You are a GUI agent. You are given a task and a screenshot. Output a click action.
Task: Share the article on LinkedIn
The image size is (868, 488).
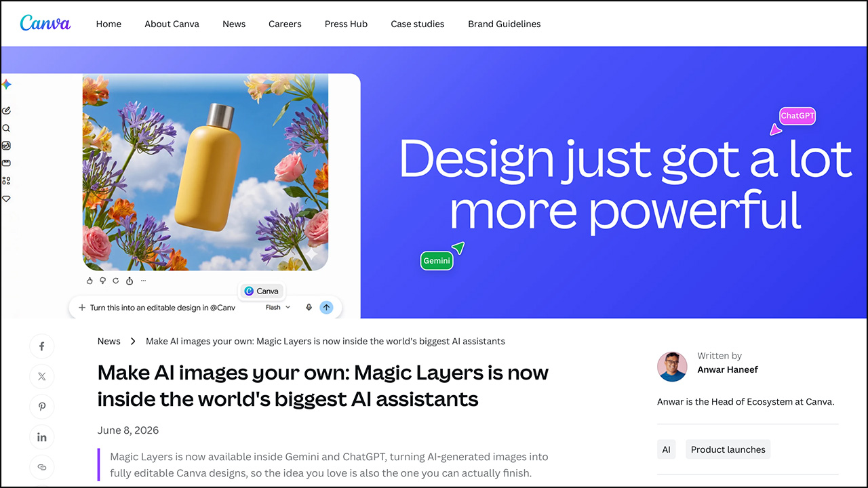pyautogui.click(x=42, y=437)
